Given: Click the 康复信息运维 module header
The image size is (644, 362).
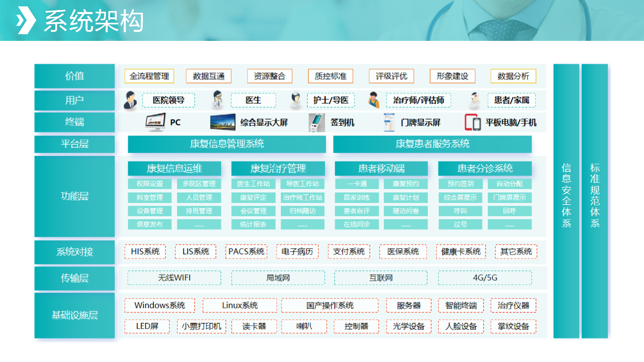Looking at the screenshot, I should click(x=174, y=168).
